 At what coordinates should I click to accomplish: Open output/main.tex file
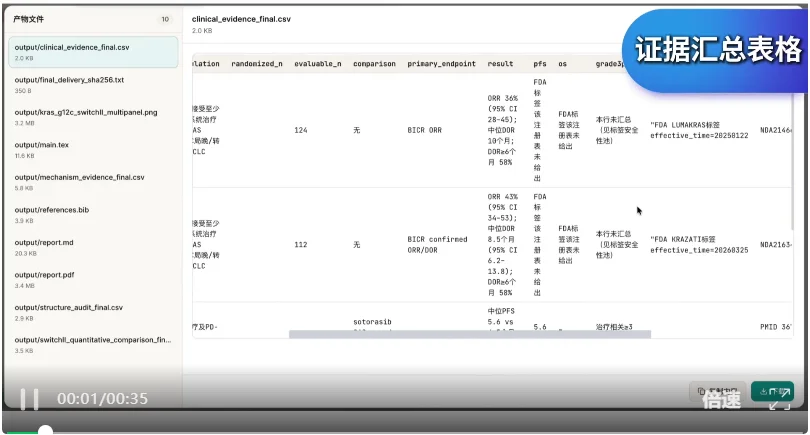pos(94,150)
